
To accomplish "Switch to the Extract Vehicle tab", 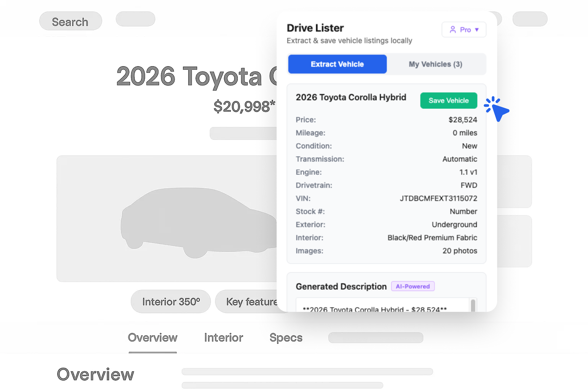I will point(337,64).
